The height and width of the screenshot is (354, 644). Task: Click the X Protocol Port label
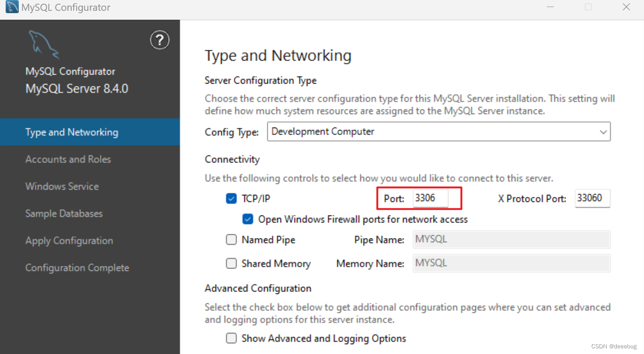532,199
